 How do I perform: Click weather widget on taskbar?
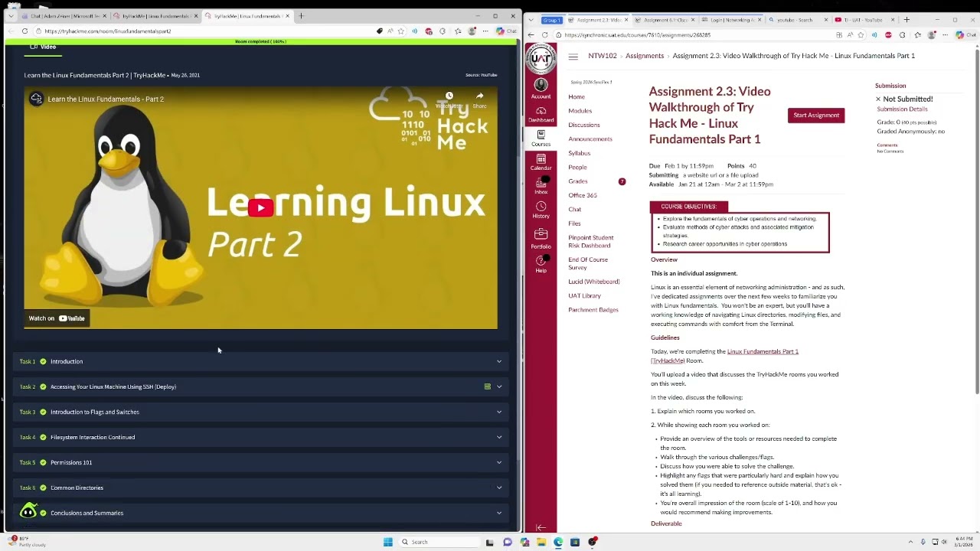[28, 542]
